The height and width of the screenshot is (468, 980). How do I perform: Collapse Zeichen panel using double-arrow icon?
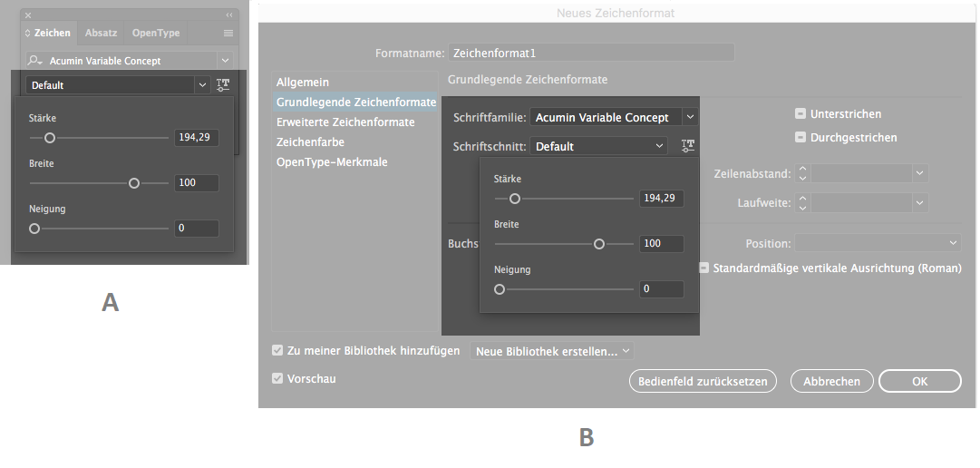point(229,15)
